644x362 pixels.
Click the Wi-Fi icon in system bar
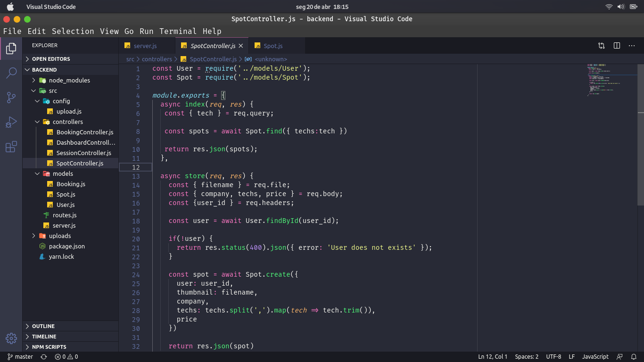point(609,7)
